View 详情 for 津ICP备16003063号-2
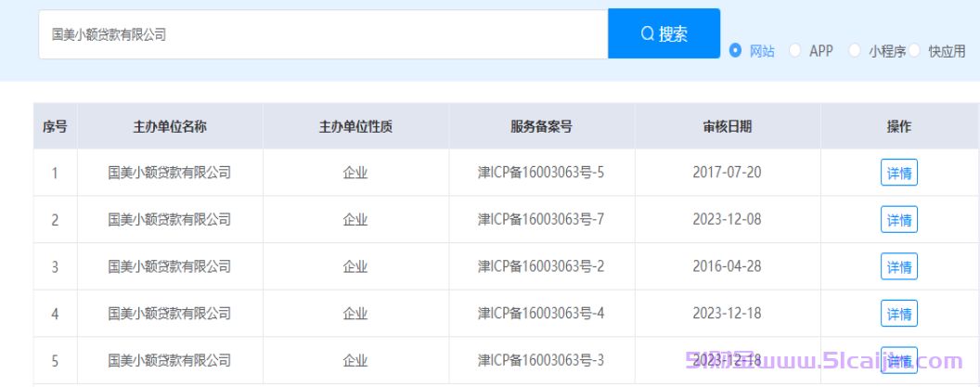Image resolution: width=980 pixels, height=387 pixels. [x=898, y=266]
